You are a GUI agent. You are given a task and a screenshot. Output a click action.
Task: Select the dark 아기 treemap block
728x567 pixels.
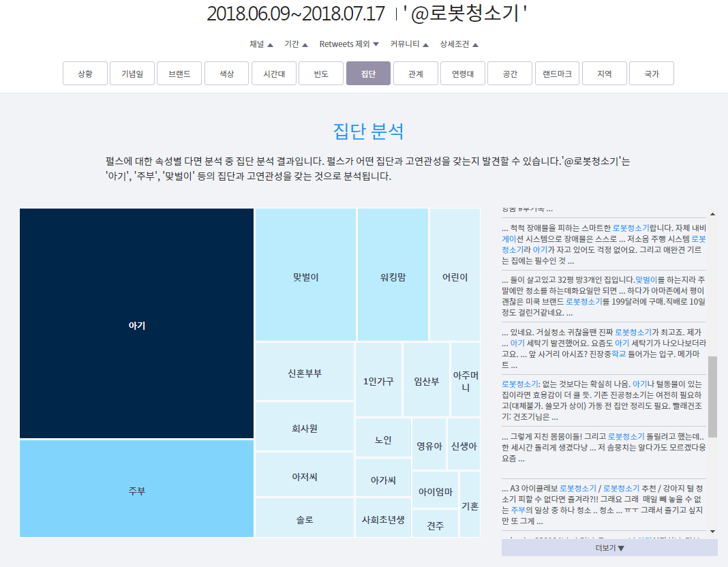pyautogui.click(x=137, y=324)
